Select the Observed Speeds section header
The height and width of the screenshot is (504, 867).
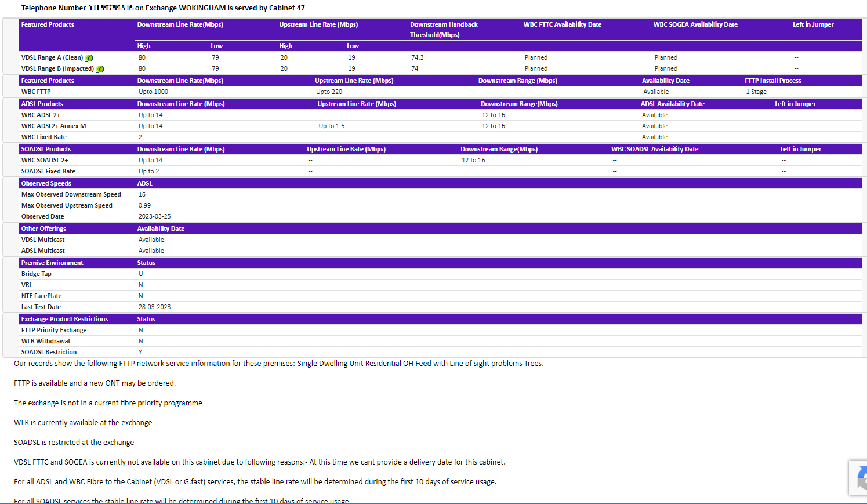point(46,183)
